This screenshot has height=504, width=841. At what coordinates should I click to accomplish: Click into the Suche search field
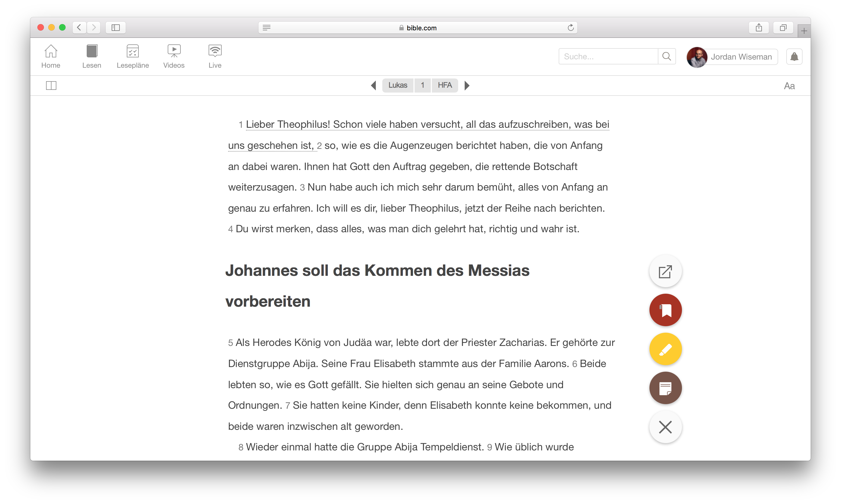[608, 56]
